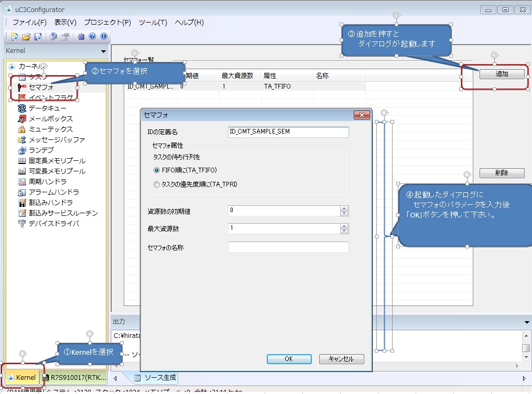Click the New project toolbar icon

(x=14, y=37)
